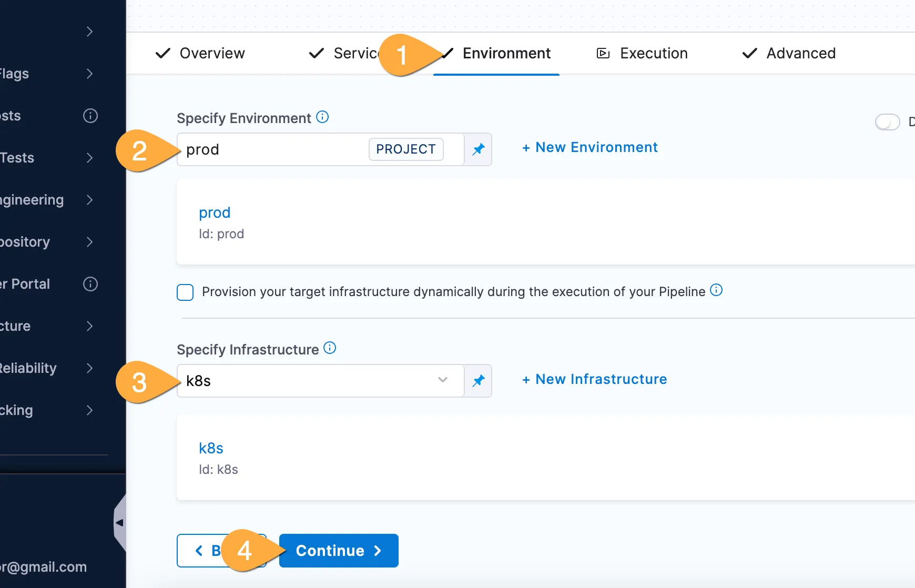
Task: Click info icon next to Specify Infrastructure
Action: tap(330, 348)
